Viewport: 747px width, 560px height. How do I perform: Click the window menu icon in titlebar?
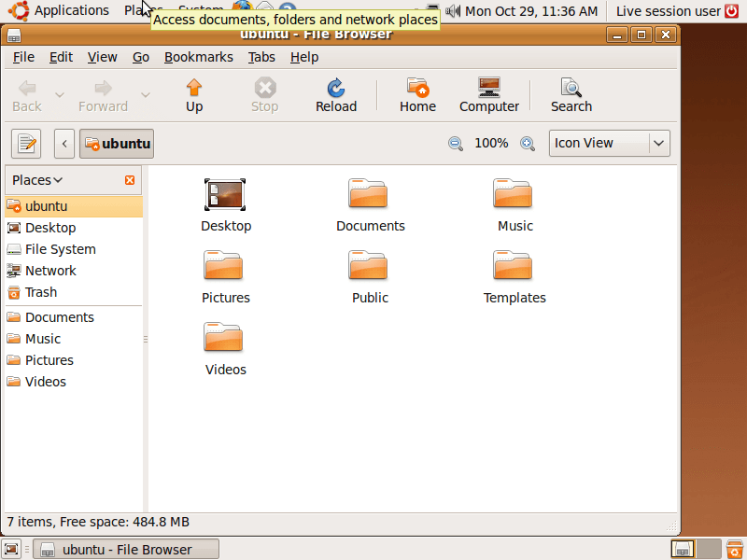[x=14, y=35]
